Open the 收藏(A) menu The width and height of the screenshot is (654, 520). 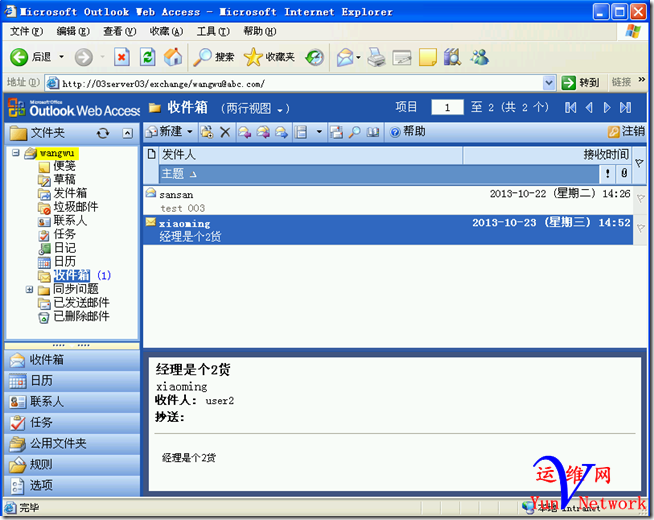pos(166,31)
